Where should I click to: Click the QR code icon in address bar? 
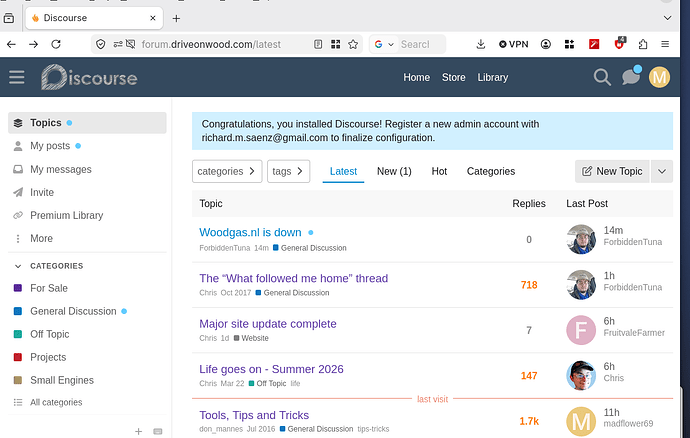tap(336, 44)
